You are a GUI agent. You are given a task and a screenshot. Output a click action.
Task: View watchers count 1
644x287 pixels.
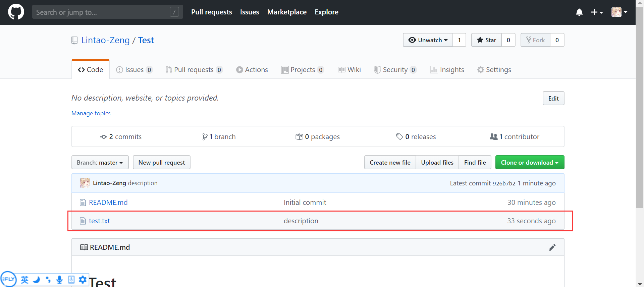[459, 40]
